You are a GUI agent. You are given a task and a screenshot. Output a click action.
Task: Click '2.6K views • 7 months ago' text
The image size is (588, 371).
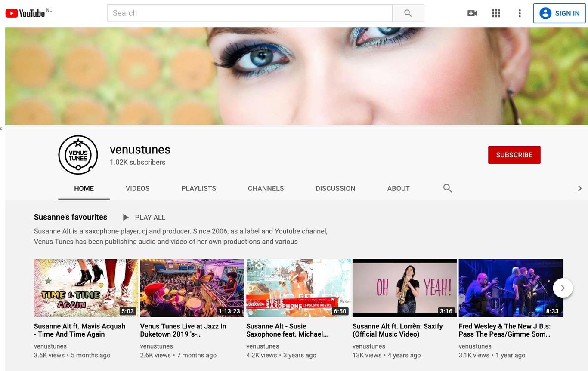[x=178, y=355]
